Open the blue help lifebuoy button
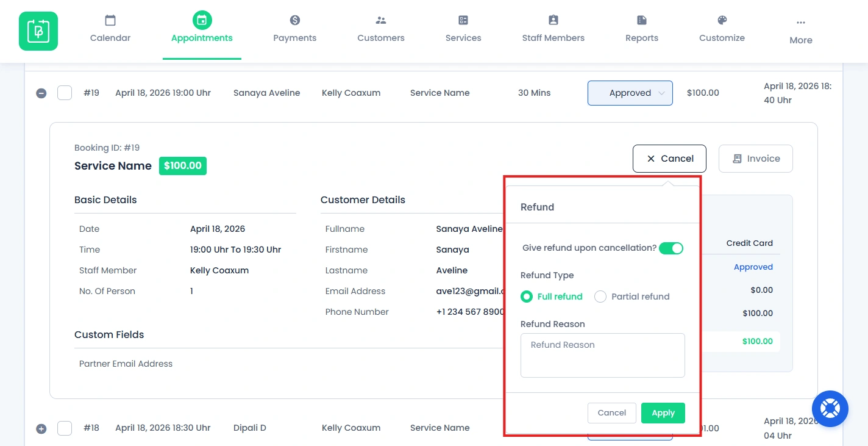Image resolution: width=868 pixels, height=446 pixels. click(x=830, y=409)
